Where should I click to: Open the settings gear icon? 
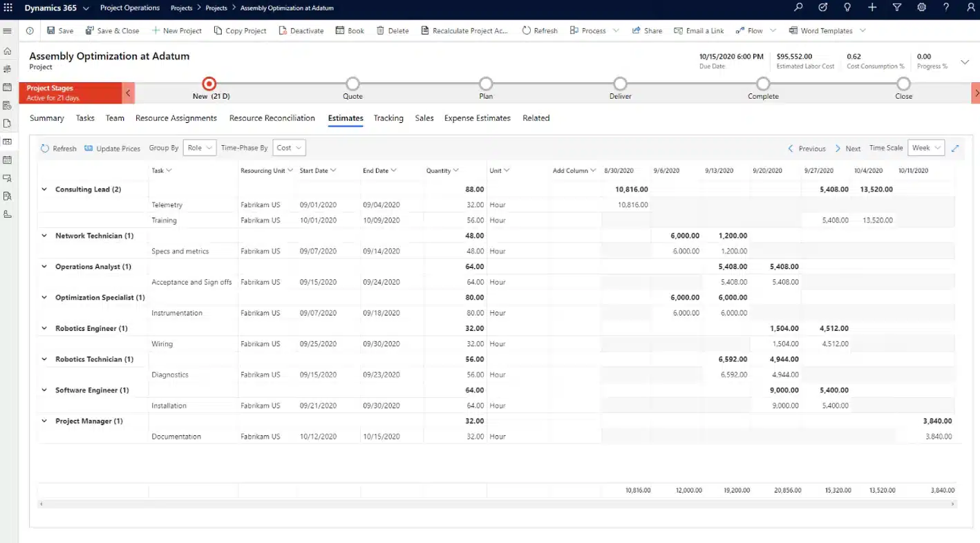pyautogui.click(x=921, y=8)
